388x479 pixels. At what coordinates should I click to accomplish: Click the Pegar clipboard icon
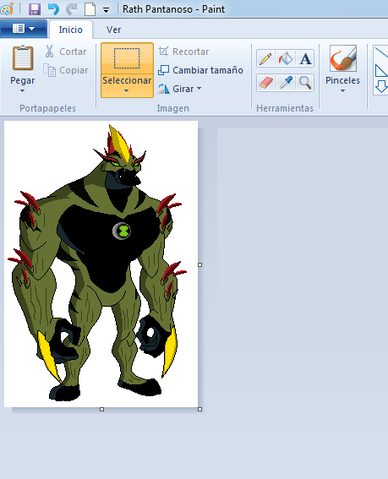pyautogui.click(x=23, y=58)
